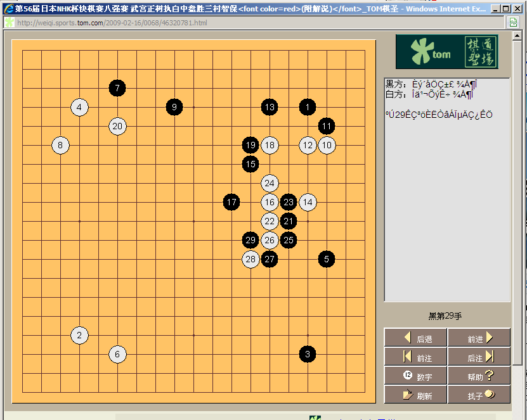Click black stone numbered 7

pos(117,88)
